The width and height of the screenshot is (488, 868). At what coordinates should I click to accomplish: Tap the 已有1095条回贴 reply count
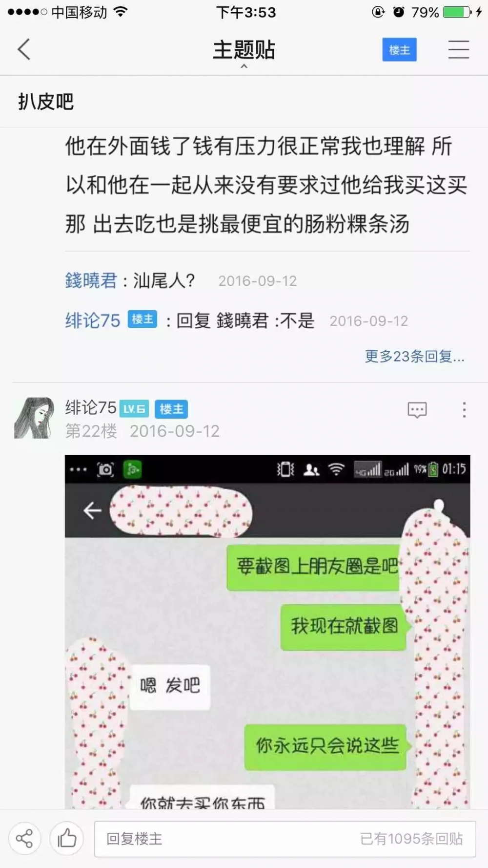pos(411,839)
